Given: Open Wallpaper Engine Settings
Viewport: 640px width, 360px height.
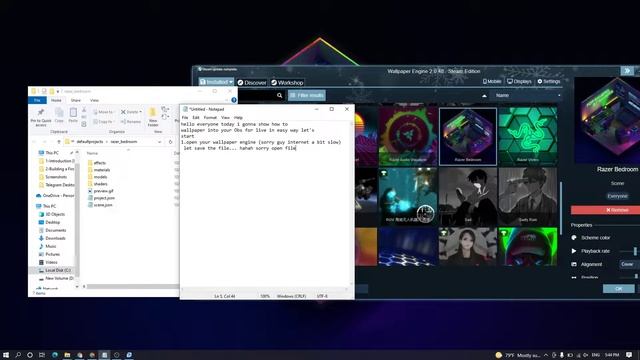Looking at the screenshot, I should pos(549,81).
